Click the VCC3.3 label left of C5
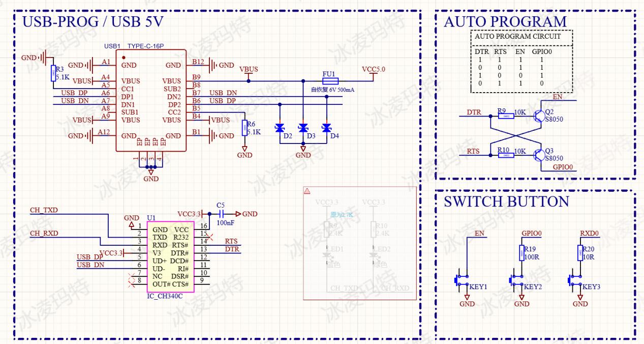 tap(189, 214)
